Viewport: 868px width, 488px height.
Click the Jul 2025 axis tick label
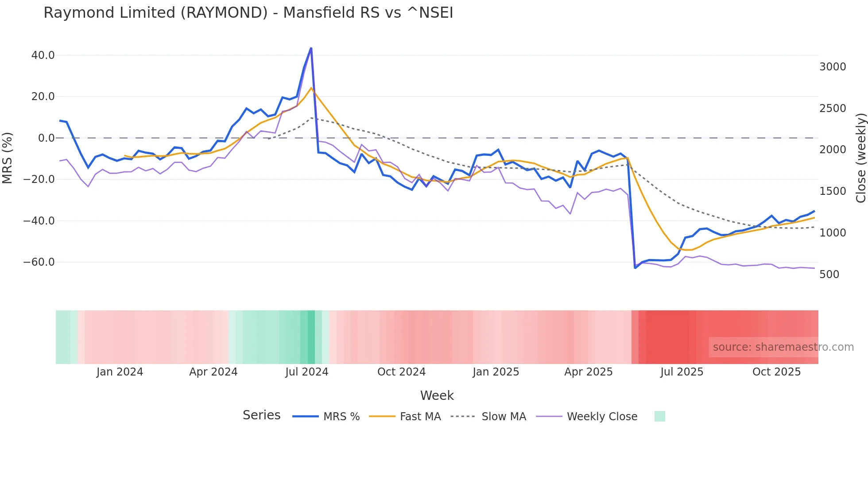(682, 372)
